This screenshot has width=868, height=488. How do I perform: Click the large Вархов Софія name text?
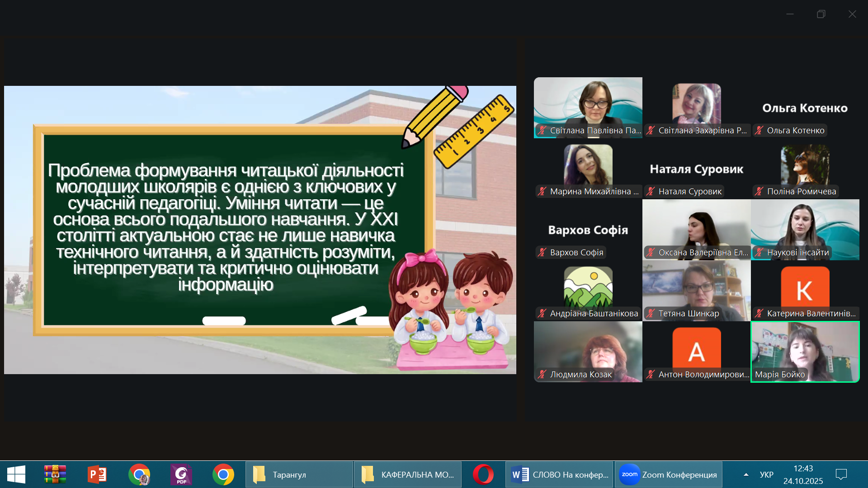(x=588, y=230)
